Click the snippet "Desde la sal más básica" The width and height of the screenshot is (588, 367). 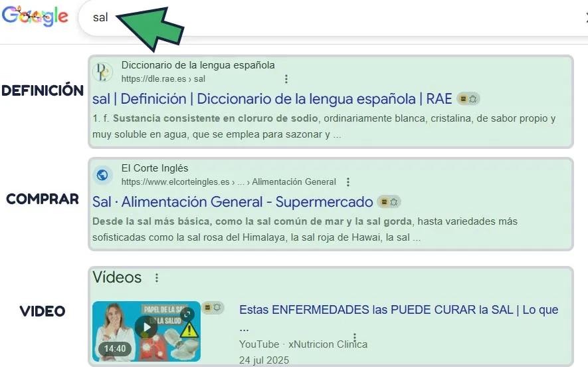click(149, 221)
